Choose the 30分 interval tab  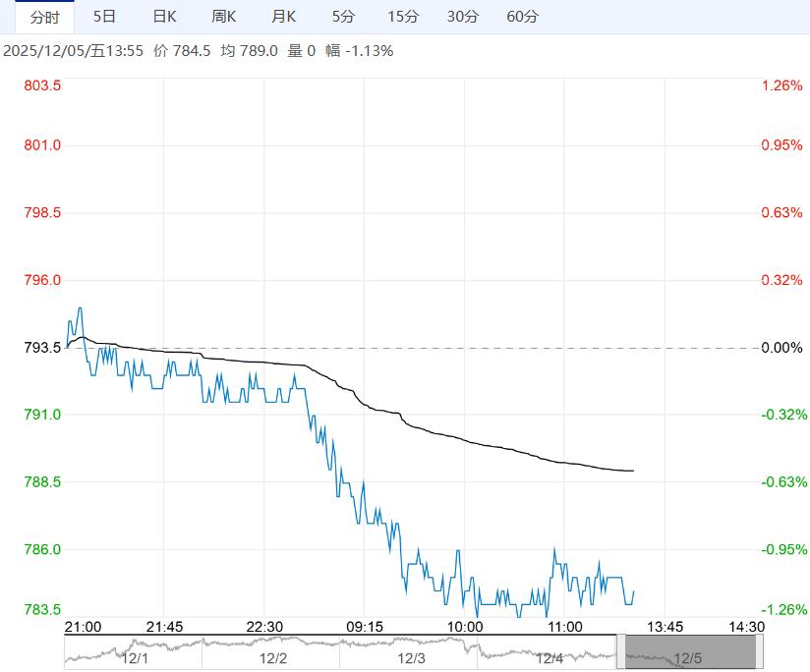[x=462, y=17]
